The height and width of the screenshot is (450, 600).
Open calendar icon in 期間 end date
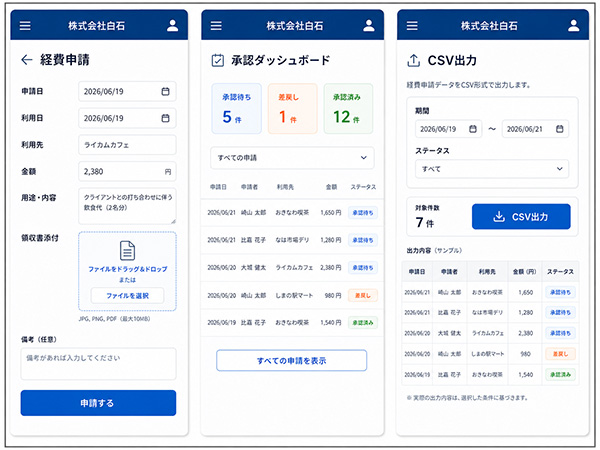click(x=559, y=129)
